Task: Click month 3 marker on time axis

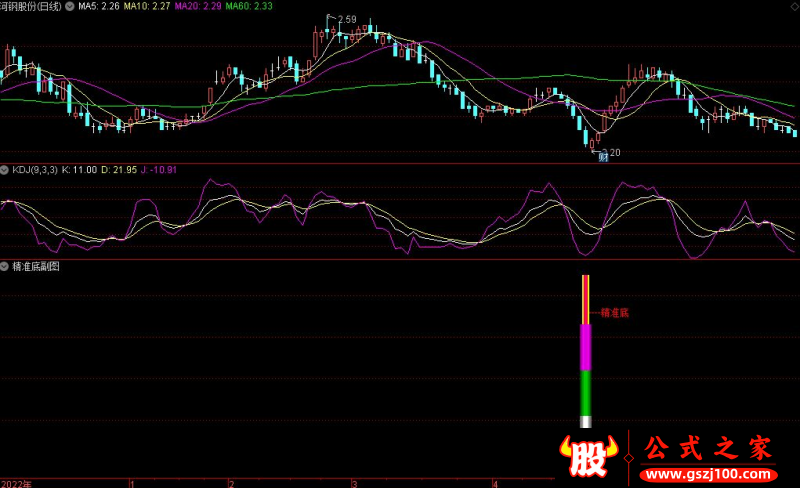Action: tap(354, 483)
